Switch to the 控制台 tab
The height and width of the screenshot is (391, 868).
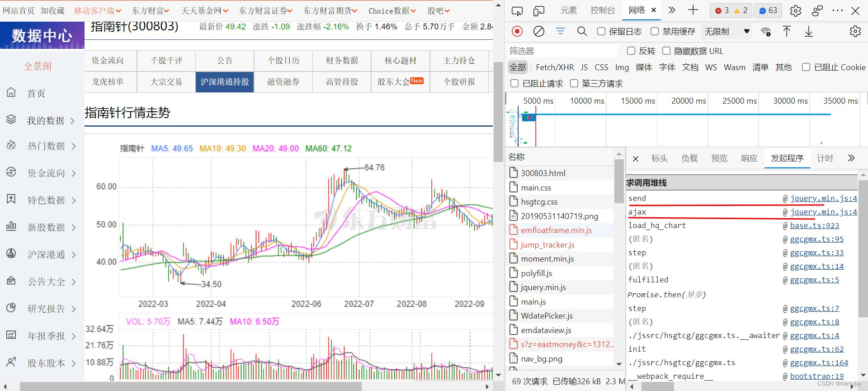click(x=603, y=10)
